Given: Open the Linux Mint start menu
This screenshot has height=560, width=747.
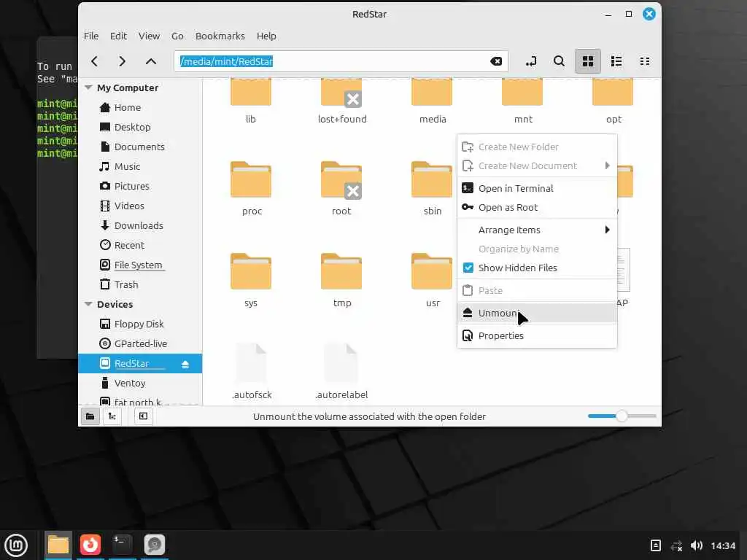Looking at the screenshot, I should pyautogui.click(x=16, y=545).
